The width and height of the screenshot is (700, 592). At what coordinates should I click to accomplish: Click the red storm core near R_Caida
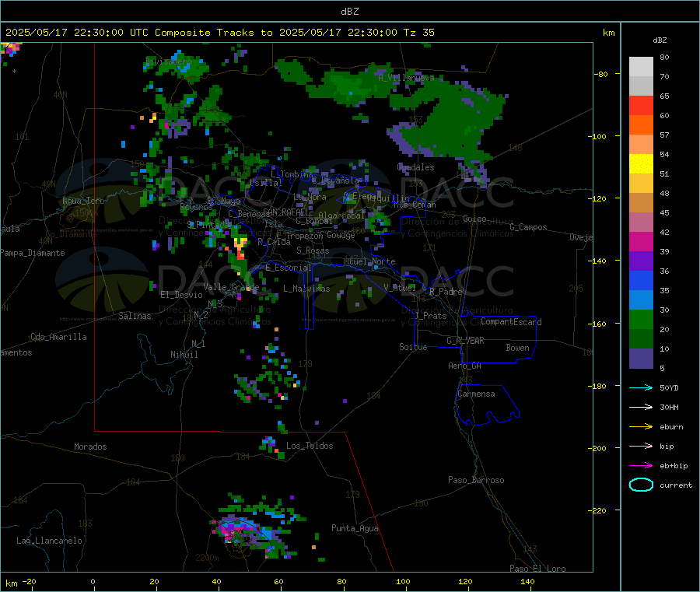[x=241, y=255]
